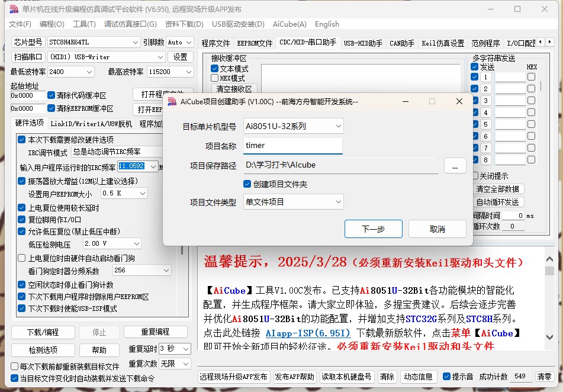Image resolution: width=563 pixels, height=392 pixels.
Task: Click the 自动循环发送 button
Action: tap(497, 202)
